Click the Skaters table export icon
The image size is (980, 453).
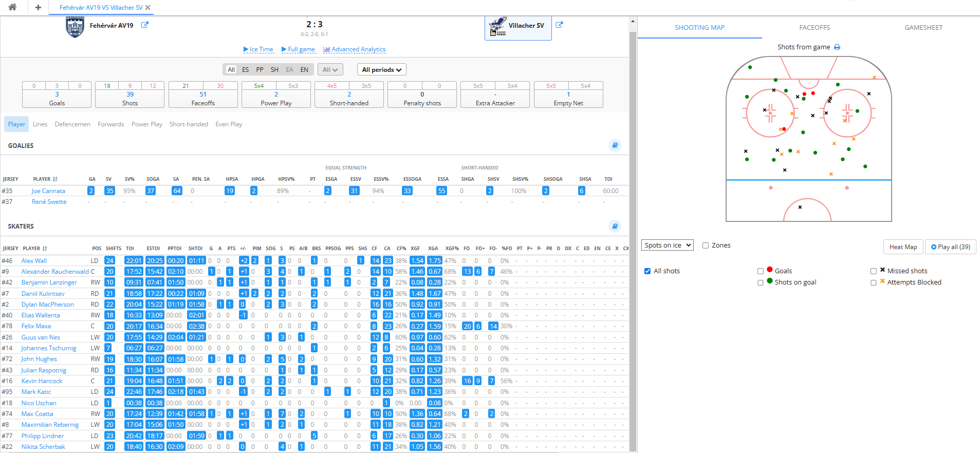coord(615,226)
